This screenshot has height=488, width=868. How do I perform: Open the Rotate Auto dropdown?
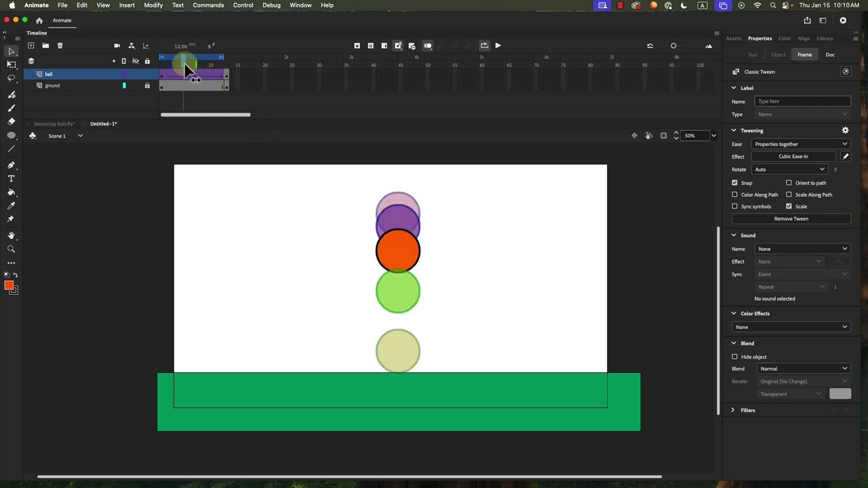point(790,169)
